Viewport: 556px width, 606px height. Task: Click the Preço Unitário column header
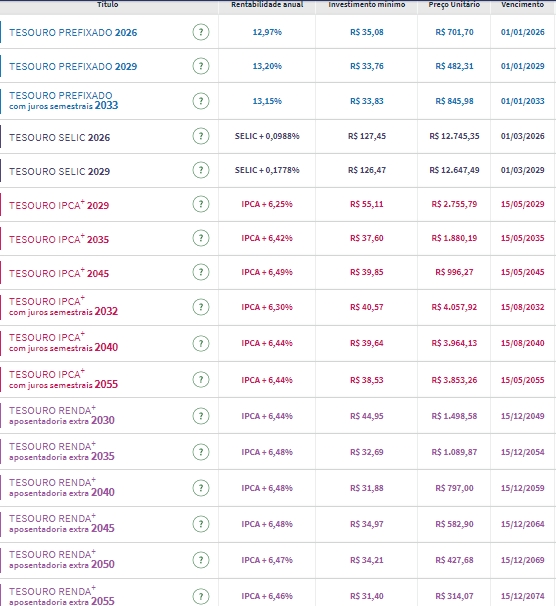454,5
